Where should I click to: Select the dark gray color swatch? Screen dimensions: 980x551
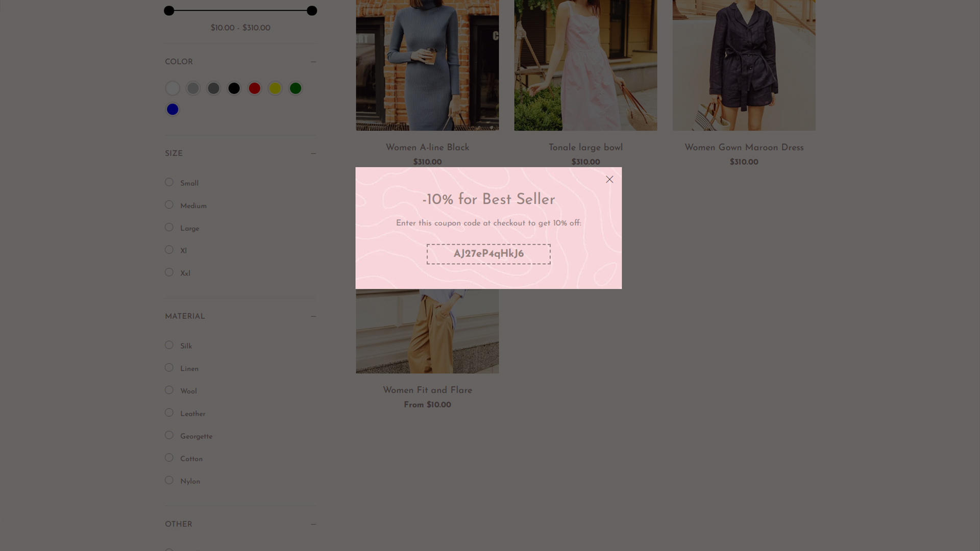(213, 88)
